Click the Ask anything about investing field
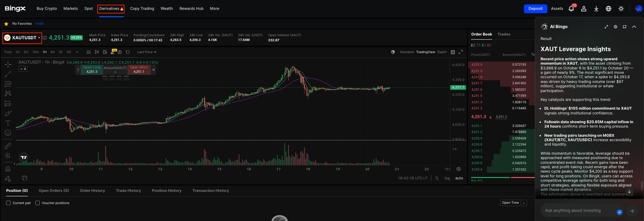This screenshot has height=221, width=644. pos(579,210)
